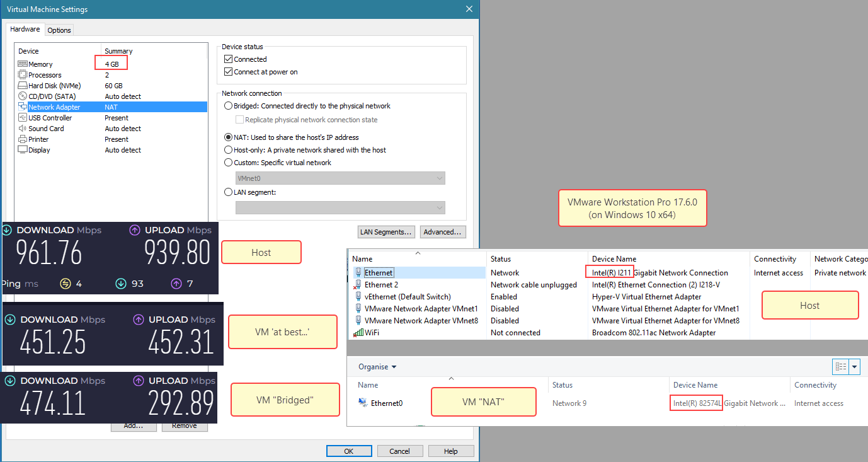The height and width of the screenshot is (462, 868).
Task: Toggle the Connected checkbox
Action: 229,59
